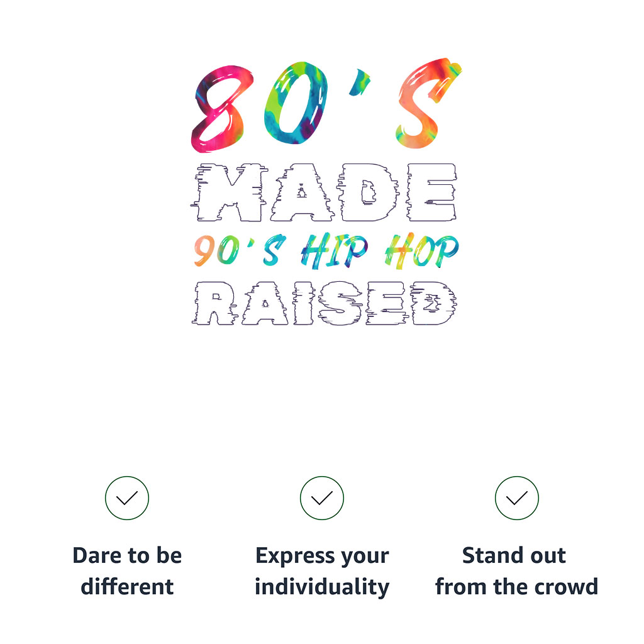The image size is (644, 644).
Task: Click the outlined word RAISED
Action: pos(324,303)
